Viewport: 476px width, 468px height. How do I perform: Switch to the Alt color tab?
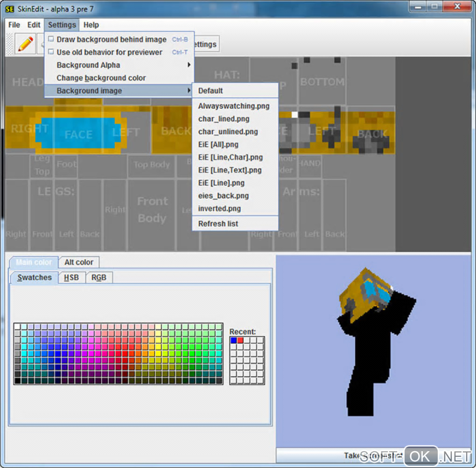tap(78, 262)
